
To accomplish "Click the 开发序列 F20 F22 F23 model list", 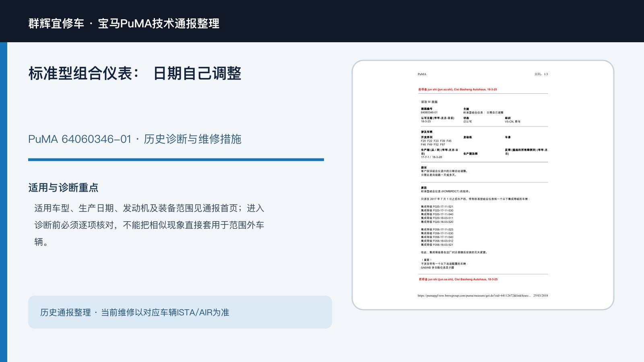I will tap(436, 141).
